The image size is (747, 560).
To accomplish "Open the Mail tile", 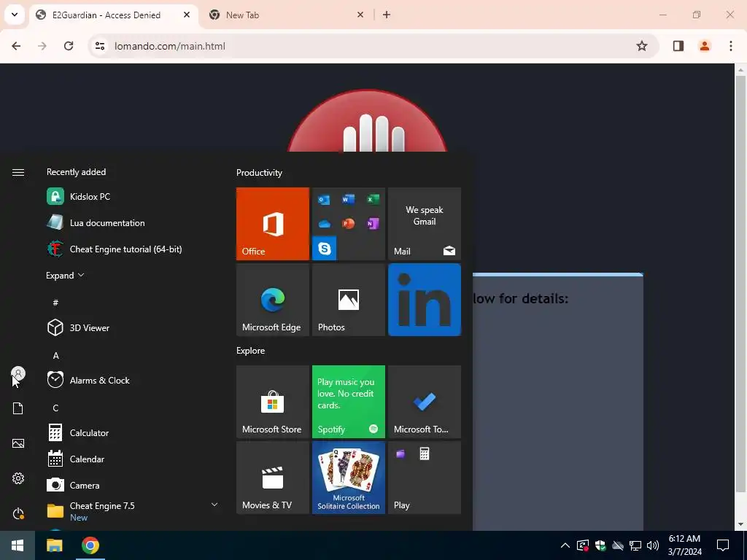I will point(425,224).
